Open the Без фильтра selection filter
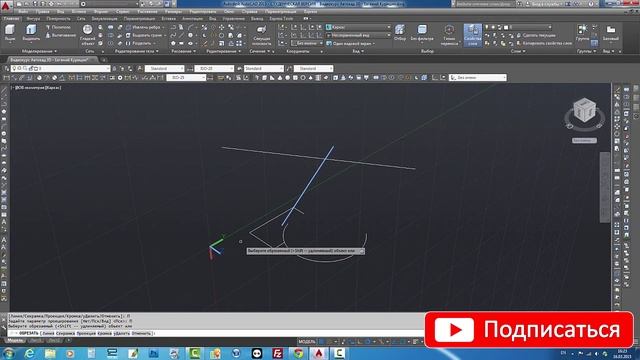The image size is (640, 360). (x=422, y=33)
